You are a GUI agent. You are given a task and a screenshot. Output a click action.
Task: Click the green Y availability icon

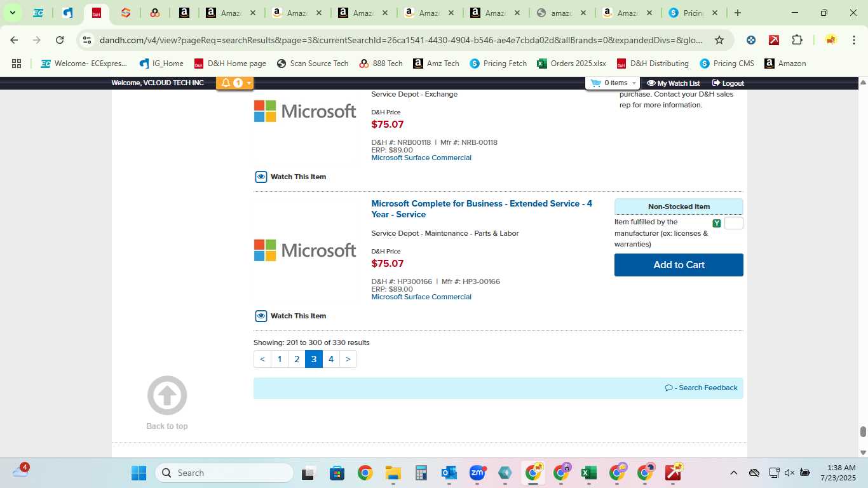coord(717,223)
